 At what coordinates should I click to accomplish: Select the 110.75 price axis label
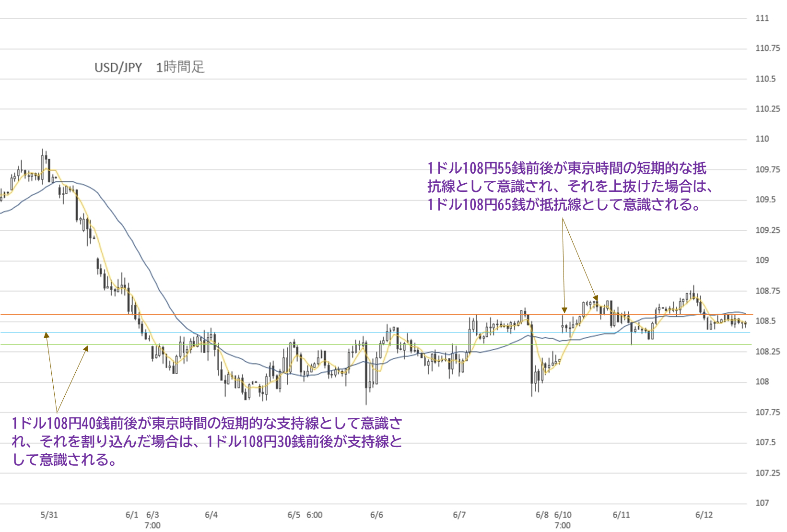coord(768,48)
